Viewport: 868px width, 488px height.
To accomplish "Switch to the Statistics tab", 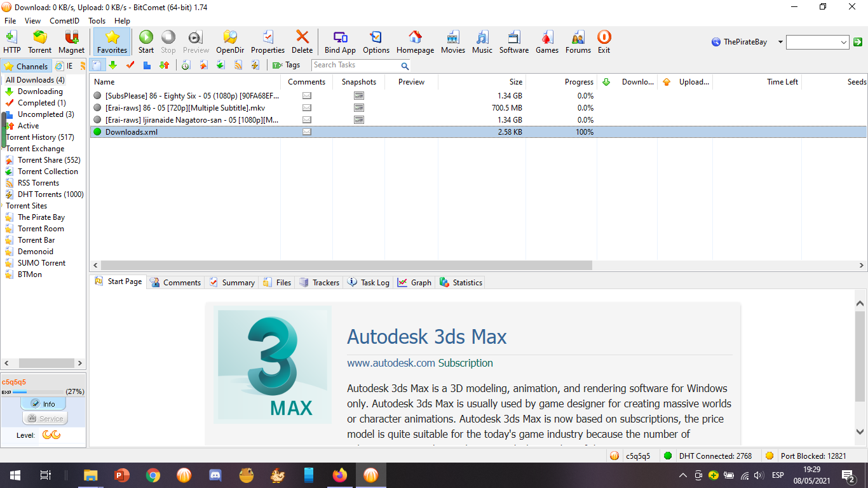I will (x=461, y=283).
